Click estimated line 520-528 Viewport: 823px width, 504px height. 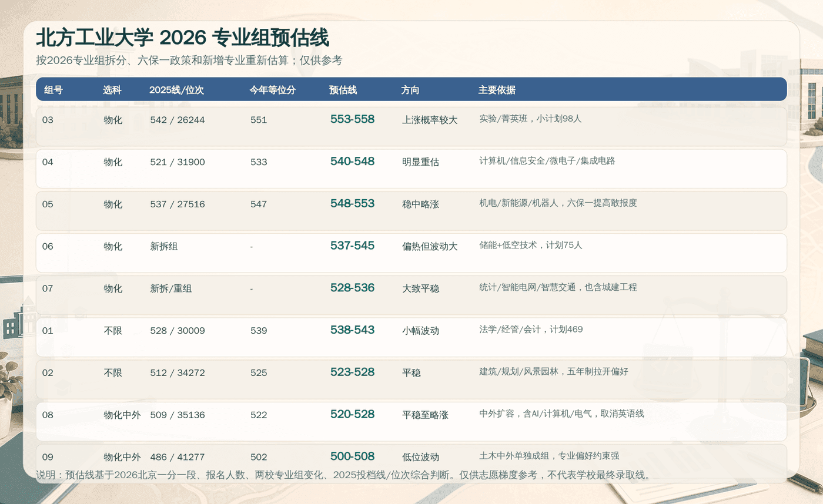click(x=352, y=415)
